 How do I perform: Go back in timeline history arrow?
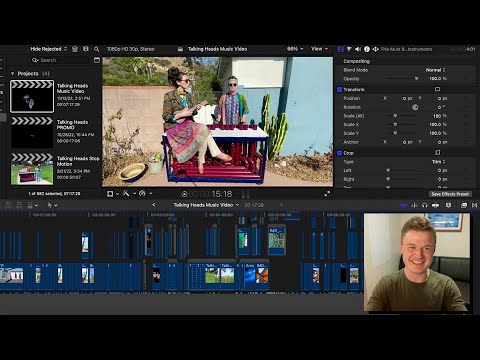[x=154, y=205]
